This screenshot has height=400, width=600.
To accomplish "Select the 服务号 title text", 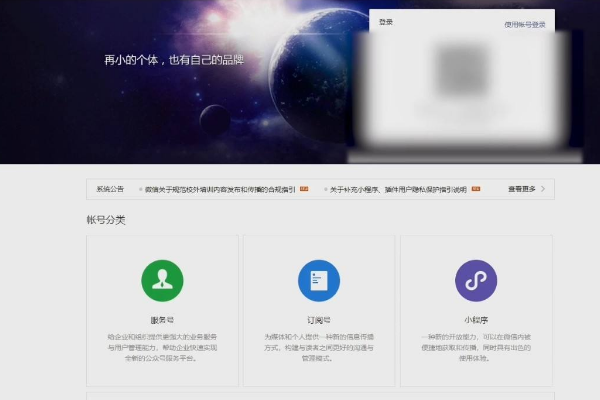I will (162, 321).
